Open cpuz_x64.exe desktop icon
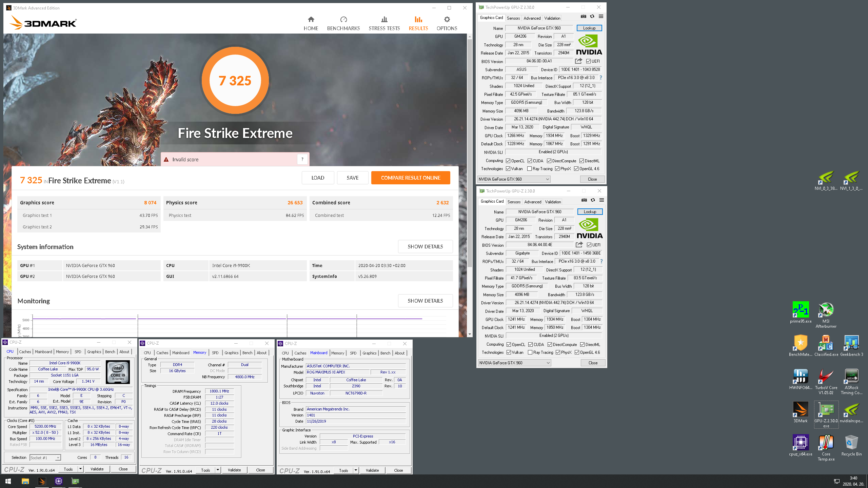Viewport: 868px width, 488px height. coord(801,445)
